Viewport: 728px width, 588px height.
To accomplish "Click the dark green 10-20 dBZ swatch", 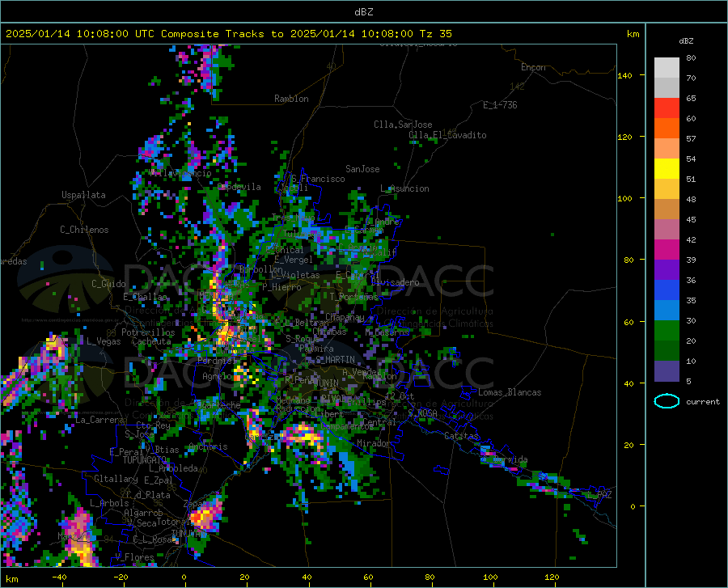I will tap(667, 351).
